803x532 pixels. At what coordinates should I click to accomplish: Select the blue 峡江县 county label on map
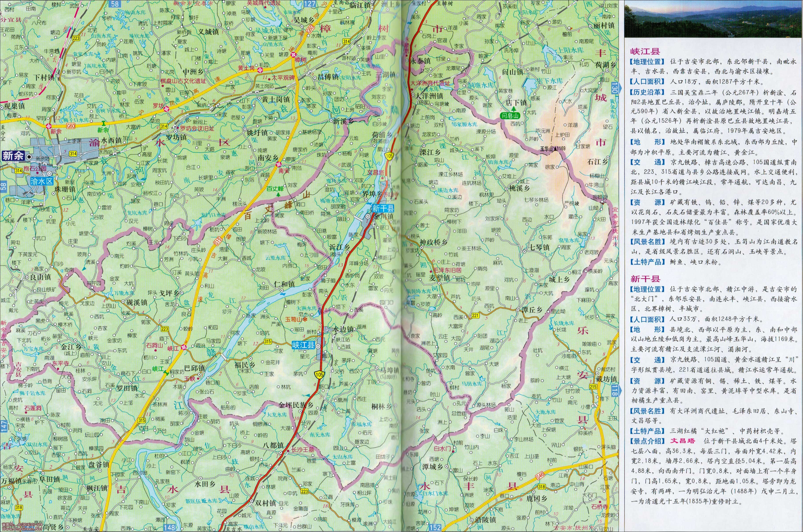[x=303, y=345]
